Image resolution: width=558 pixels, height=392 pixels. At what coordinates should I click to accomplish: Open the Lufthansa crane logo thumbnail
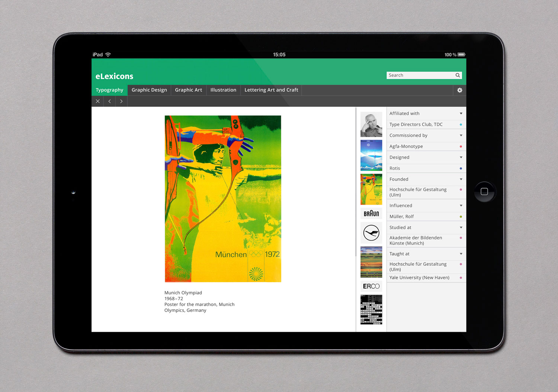[371, 233]
